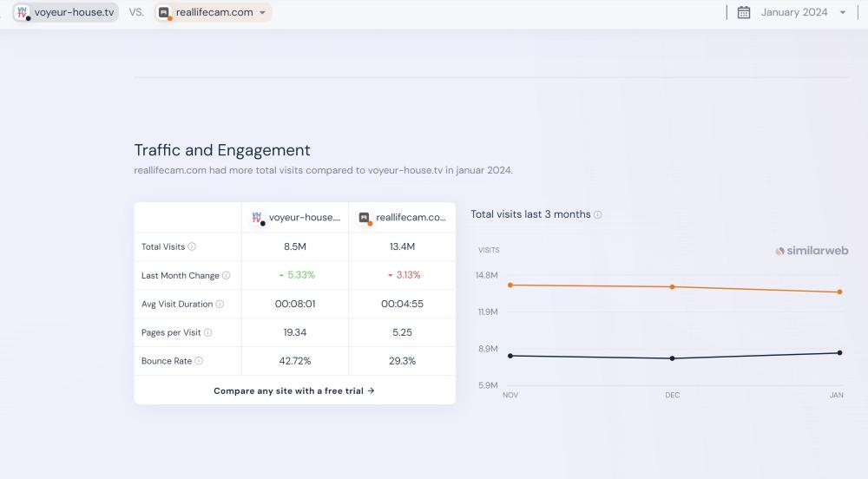Click voyeur-house.tv Total Visits value 8.5M
868x479 pixels.
[x=295, y=246]
